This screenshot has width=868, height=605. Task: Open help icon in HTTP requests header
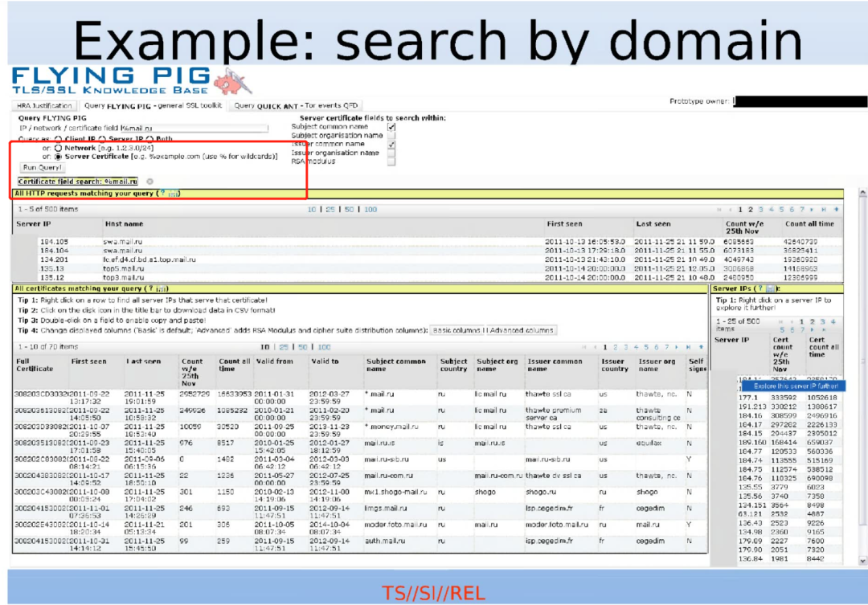tap(163, 193)
